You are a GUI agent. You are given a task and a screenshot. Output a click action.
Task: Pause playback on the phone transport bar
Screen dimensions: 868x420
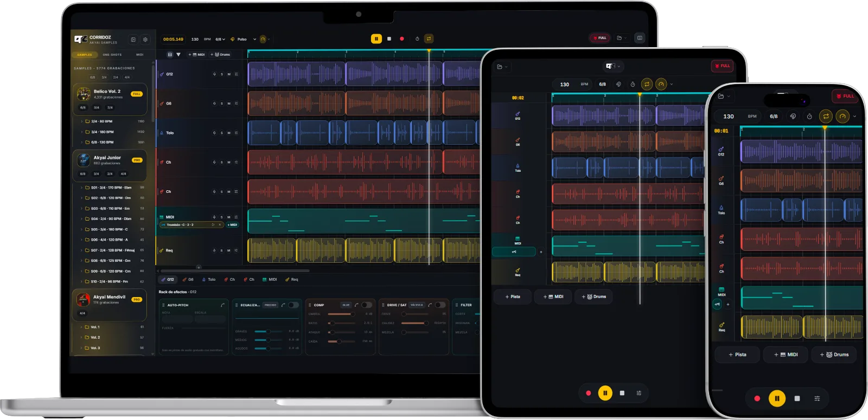point(777,398)
